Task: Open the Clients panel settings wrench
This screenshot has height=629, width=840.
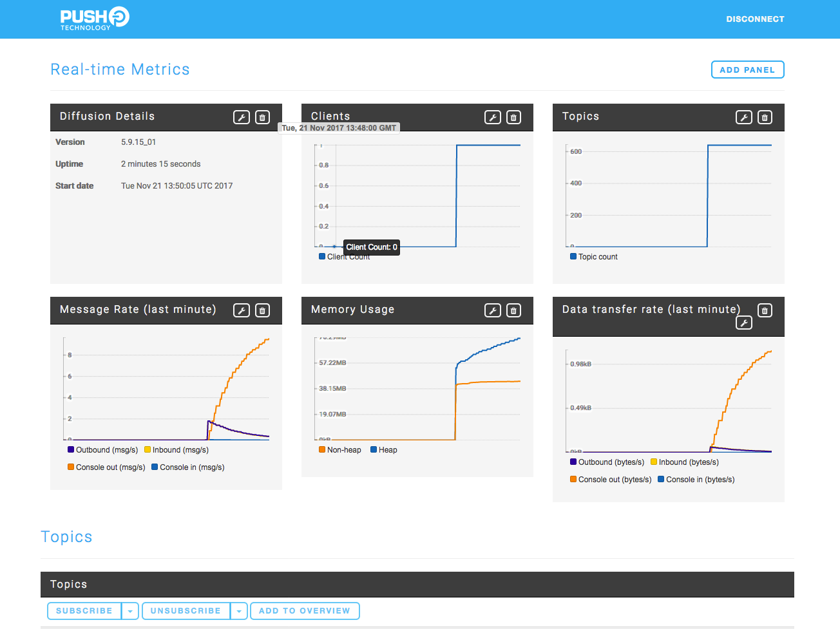Action: [493, 117]
